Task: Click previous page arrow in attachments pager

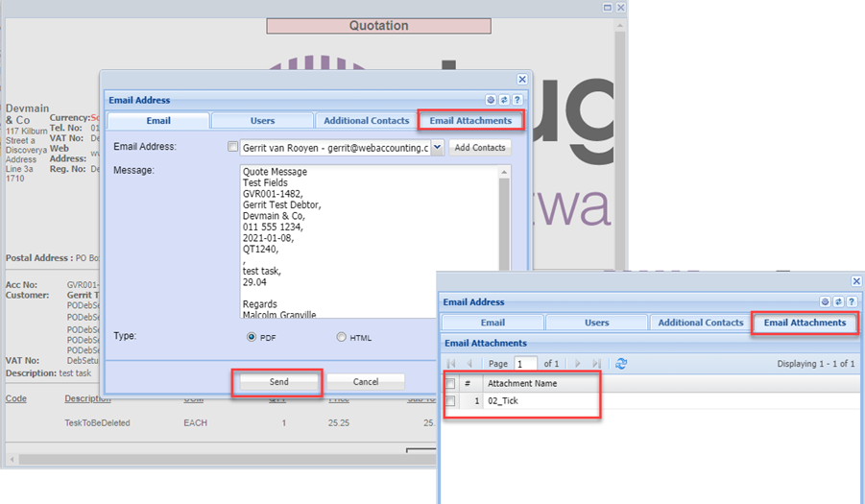Action: pyautogui.click(x=469, y=364)
